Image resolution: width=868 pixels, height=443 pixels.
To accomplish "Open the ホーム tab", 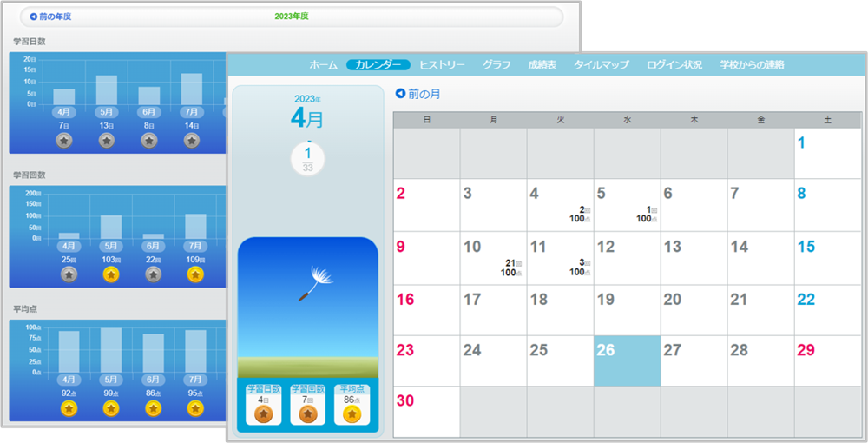I will click(x=323, y=65).
